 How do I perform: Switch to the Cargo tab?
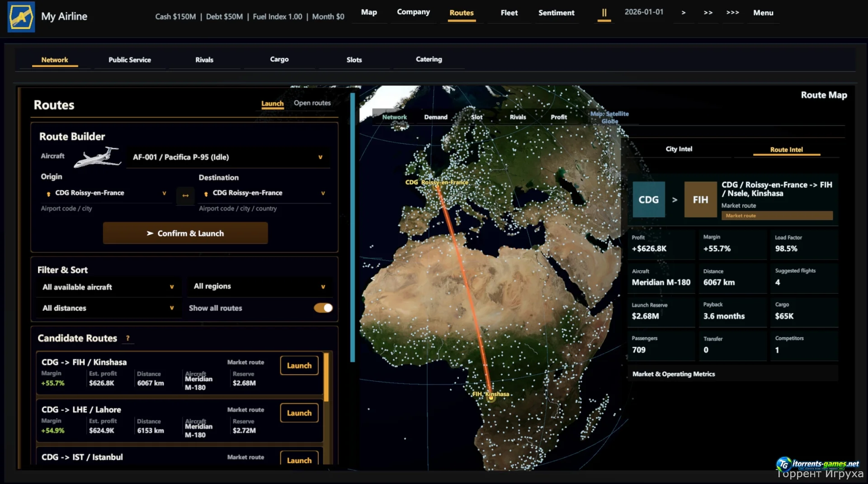[279, 59]
